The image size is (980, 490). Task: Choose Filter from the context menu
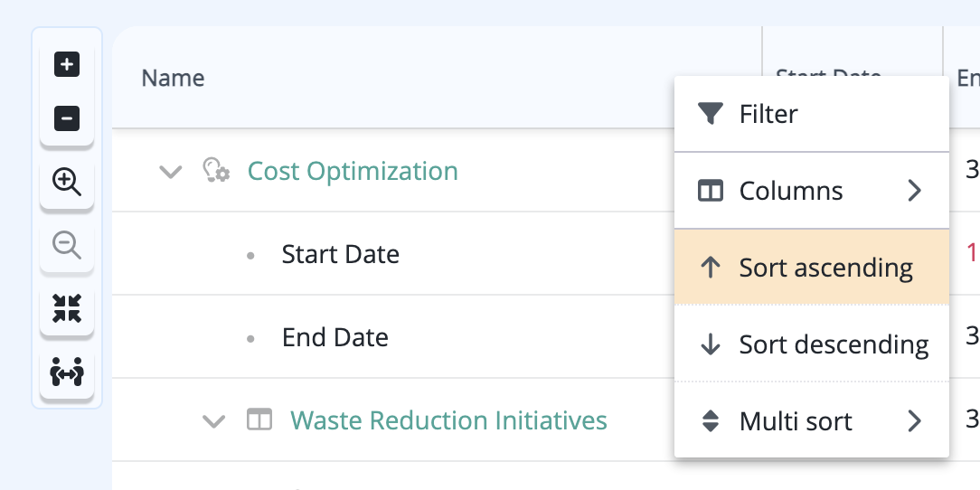(811, 114)
